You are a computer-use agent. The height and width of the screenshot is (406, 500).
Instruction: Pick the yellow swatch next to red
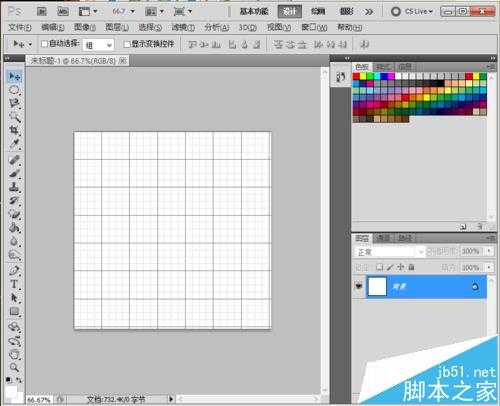coord(363,76)
